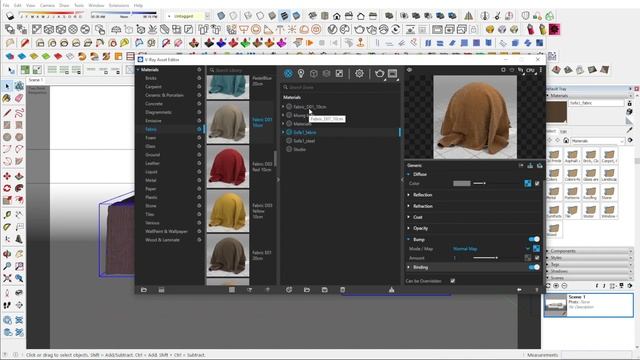Select Fabric_D01_10cm in the scene materials

[309, 107]
